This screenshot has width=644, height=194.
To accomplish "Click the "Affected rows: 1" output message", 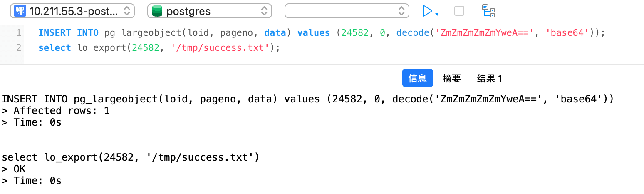I will pyautogui.click(x=62, y=111).
